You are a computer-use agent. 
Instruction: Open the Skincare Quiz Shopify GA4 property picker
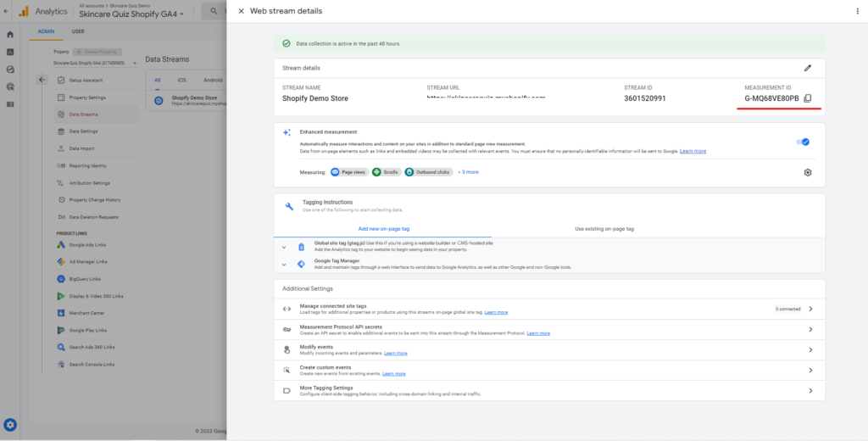point(131,14)
